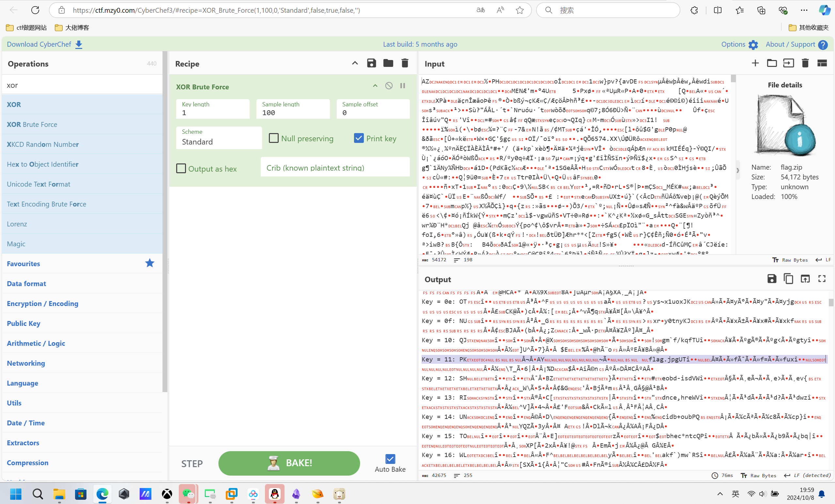Image resolution: width=835 pixels, height=504 pixels.
Task: Select the XOR operation
Action: [82, 104]
